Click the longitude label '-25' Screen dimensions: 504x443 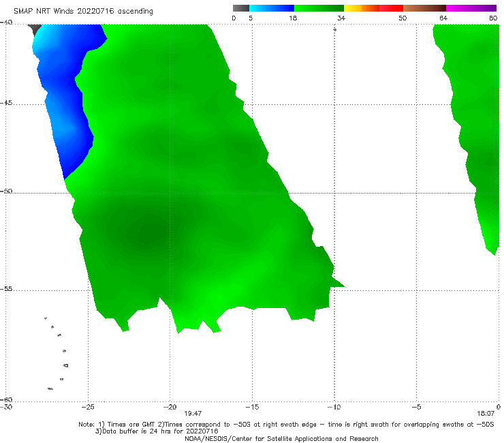pyautogui.click(x=88, y=407)
